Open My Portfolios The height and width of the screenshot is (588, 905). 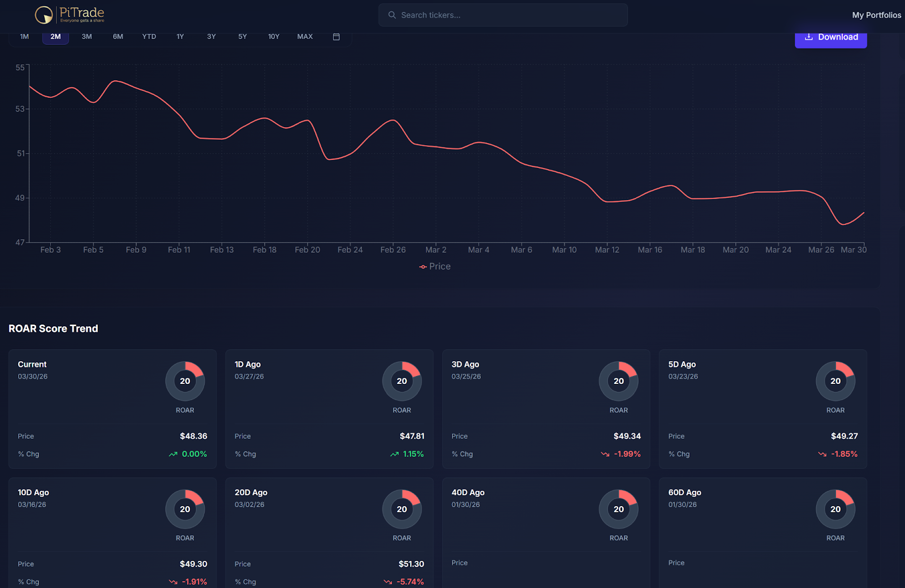pyautogui.click(x=876, y=15)
